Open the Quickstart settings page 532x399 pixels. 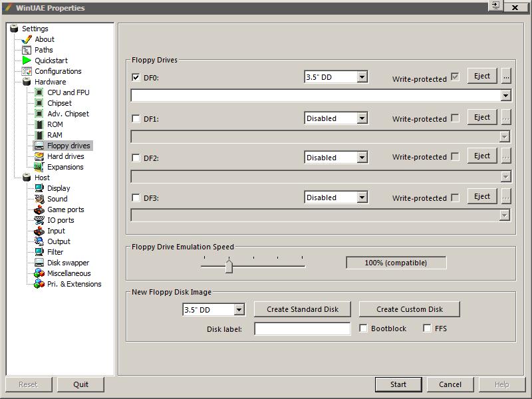tap(51, 61)
